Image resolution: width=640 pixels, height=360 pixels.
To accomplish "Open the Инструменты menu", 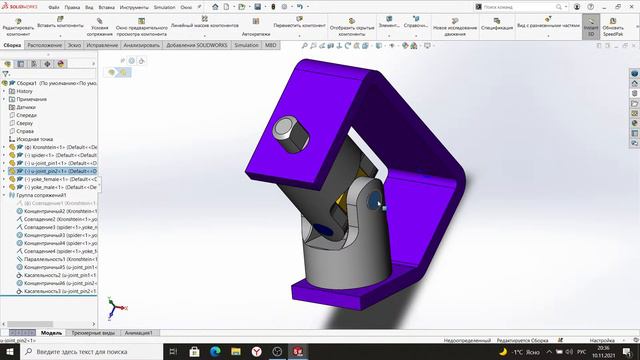I will (x=134, y=7).
